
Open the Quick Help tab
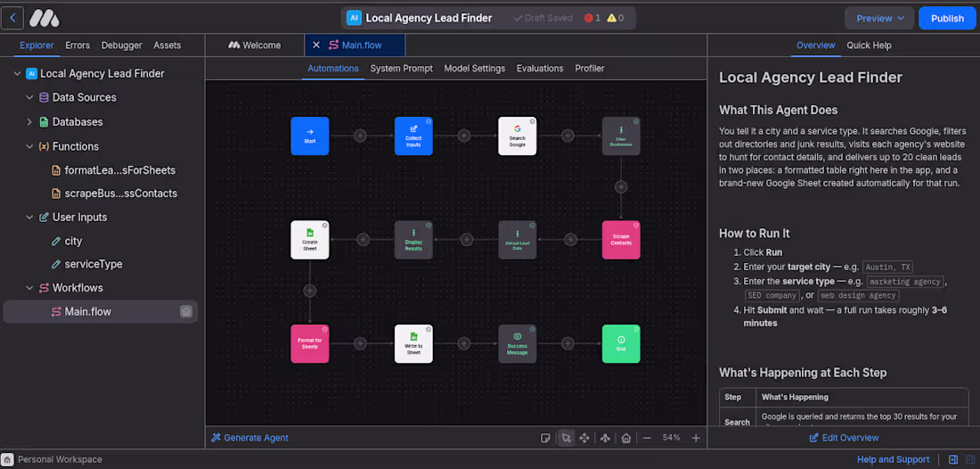point(869,45)
